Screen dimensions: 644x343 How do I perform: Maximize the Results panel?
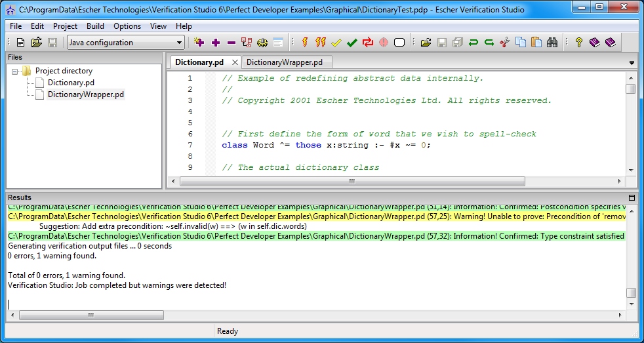632,197
